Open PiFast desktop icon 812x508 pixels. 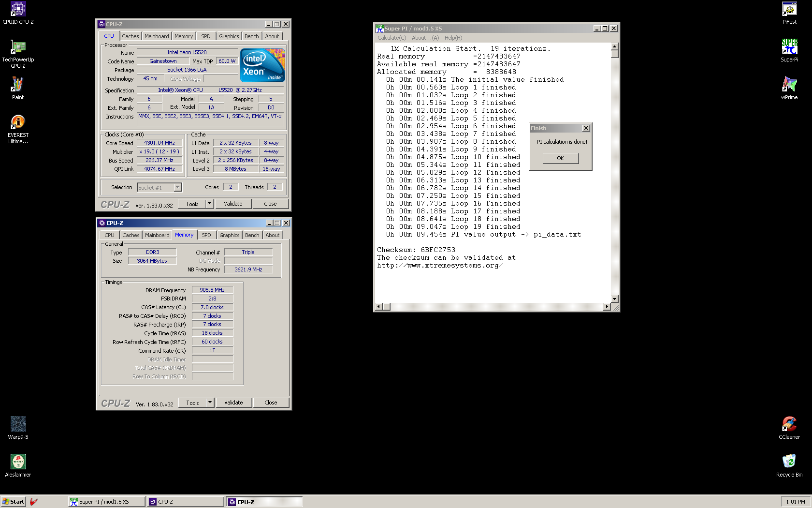[789, 13]
